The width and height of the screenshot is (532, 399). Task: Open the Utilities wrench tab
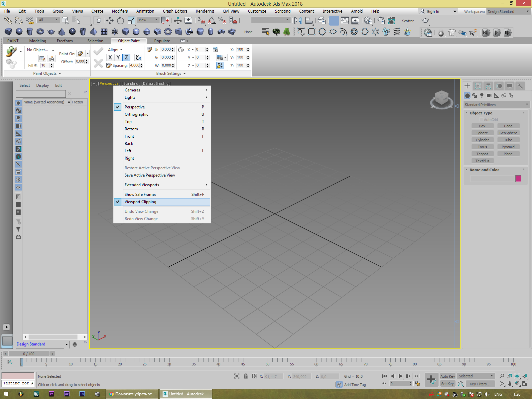(520, 86)
